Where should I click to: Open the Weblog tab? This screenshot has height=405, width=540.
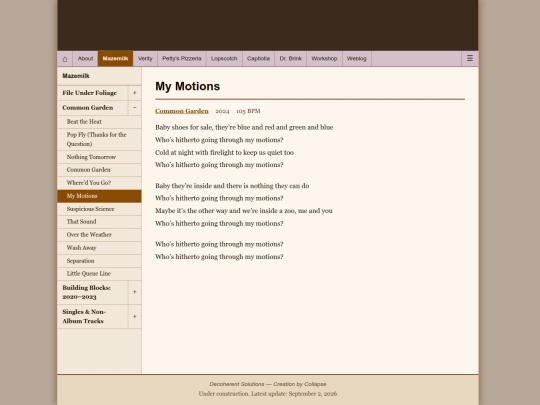pos(356,59)
